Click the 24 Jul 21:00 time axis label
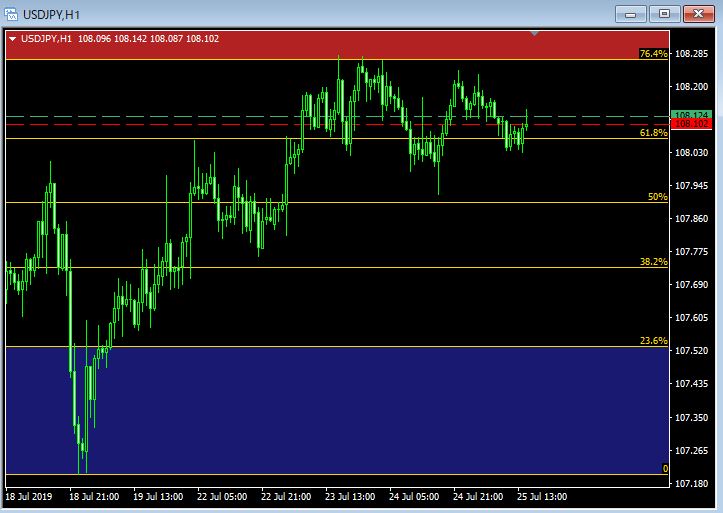Image resolution: width=723 pixels, height=513 pixels. 478,497
